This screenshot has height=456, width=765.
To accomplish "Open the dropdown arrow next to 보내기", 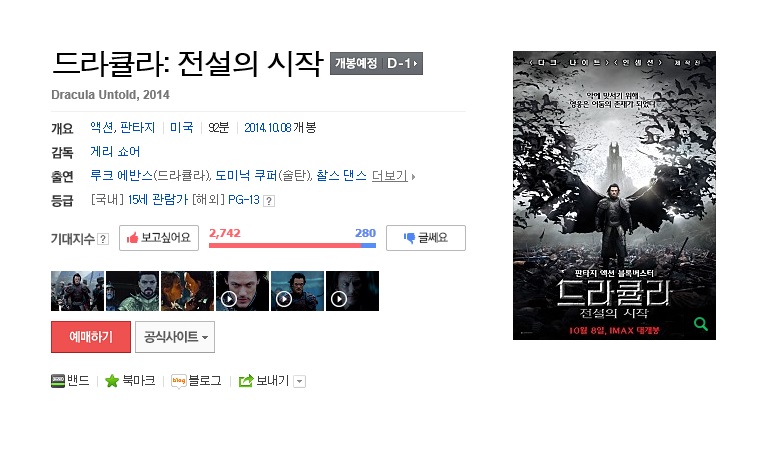I will click(300, 381).
